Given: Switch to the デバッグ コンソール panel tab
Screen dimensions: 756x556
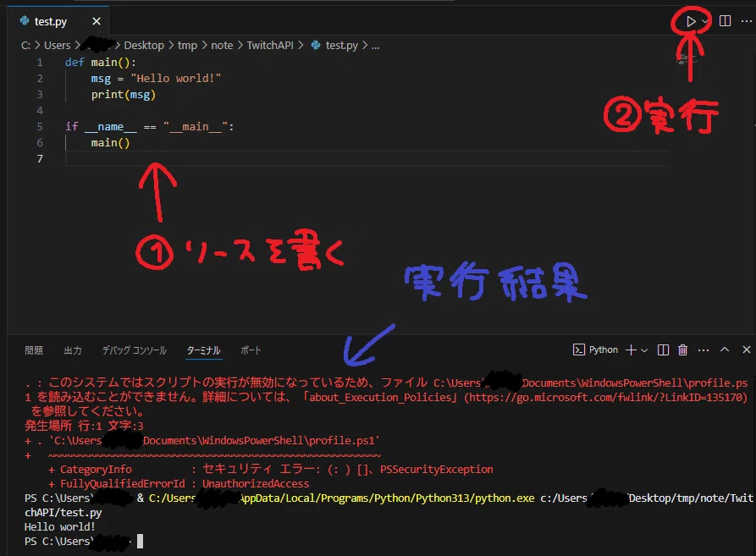Looking at the screenshot, I should (x=135, y=350).
